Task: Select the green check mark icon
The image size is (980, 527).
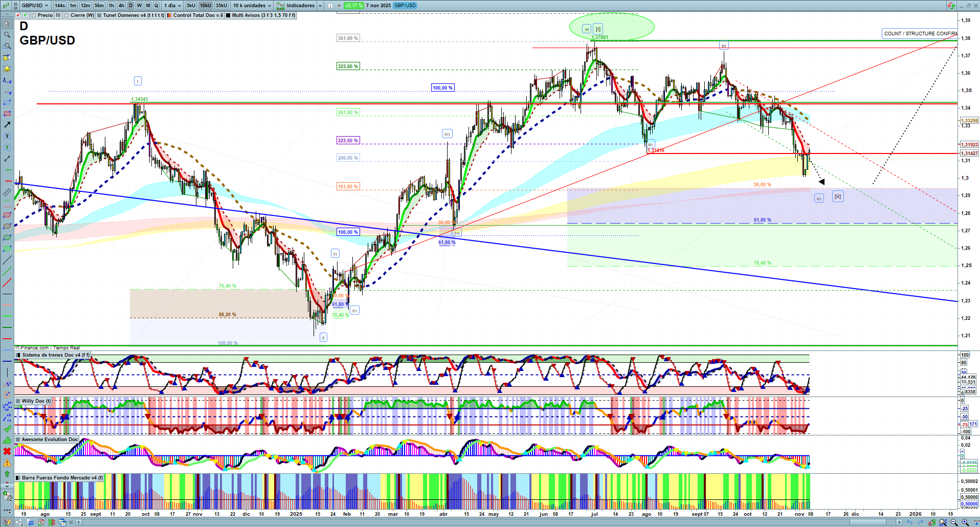Action: [x=7, y=429]
